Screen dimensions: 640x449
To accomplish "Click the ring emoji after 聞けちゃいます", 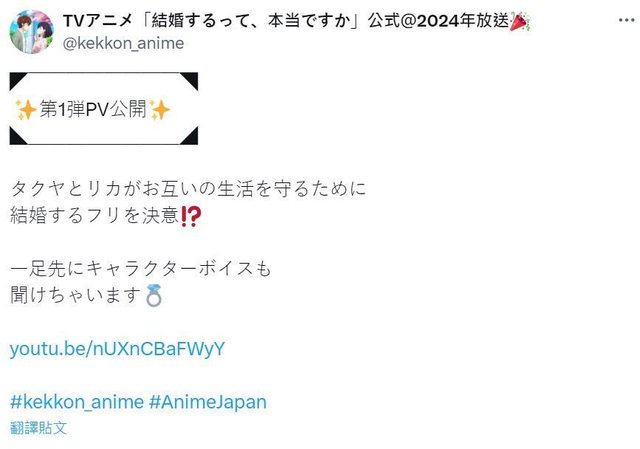I will tap(153, 295).
